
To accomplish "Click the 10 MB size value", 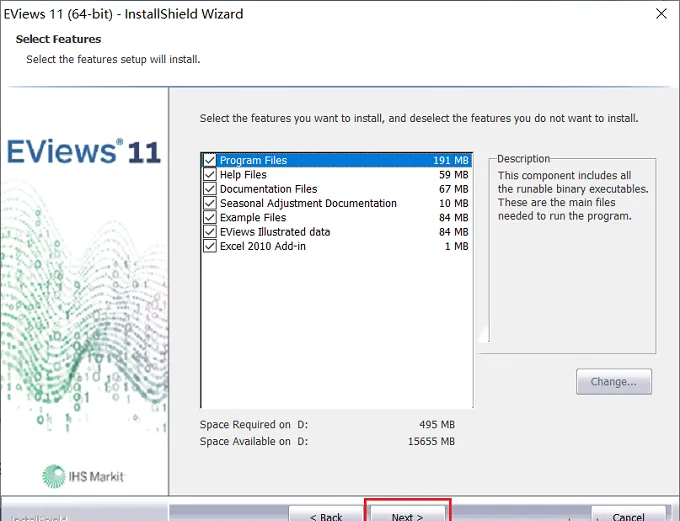I will coord(454,203).
